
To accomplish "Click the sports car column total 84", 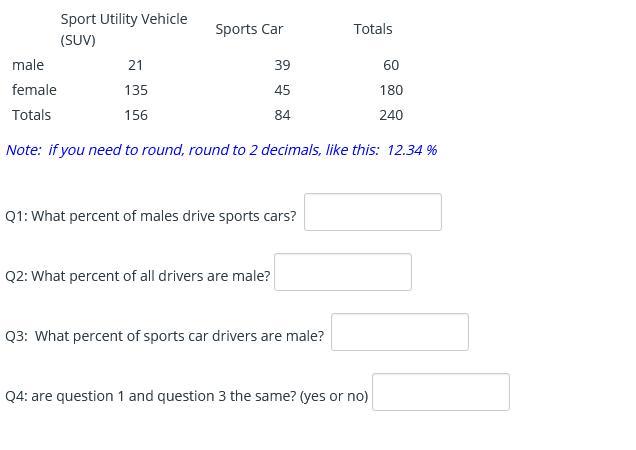I will pos(282,115).
